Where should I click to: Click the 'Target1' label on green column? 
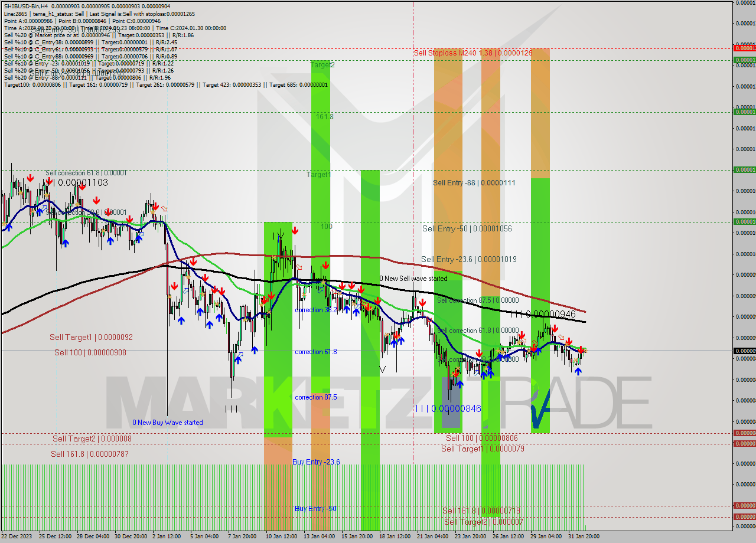click(x=319, y=175)
